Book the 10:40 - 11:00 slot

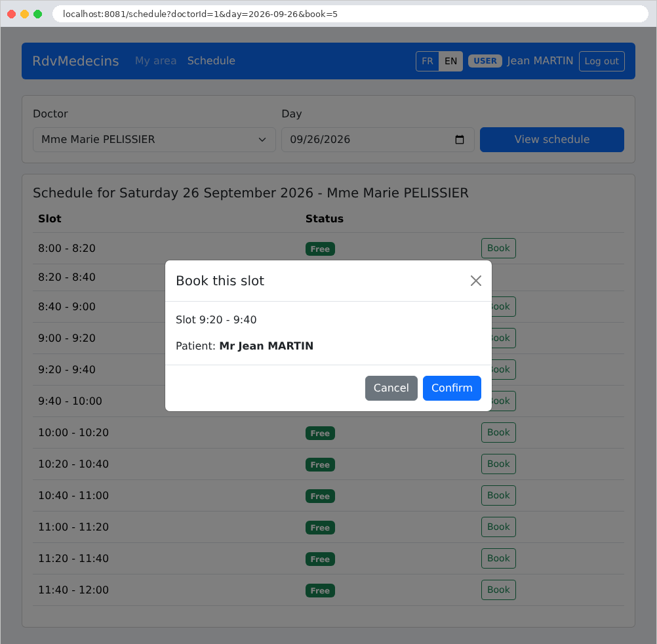coord(498,495)
